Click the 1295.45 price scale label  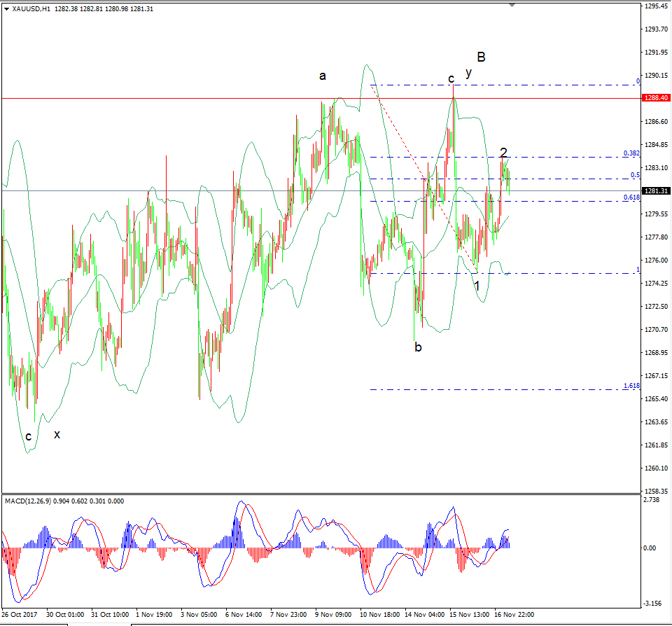[656, 6]
